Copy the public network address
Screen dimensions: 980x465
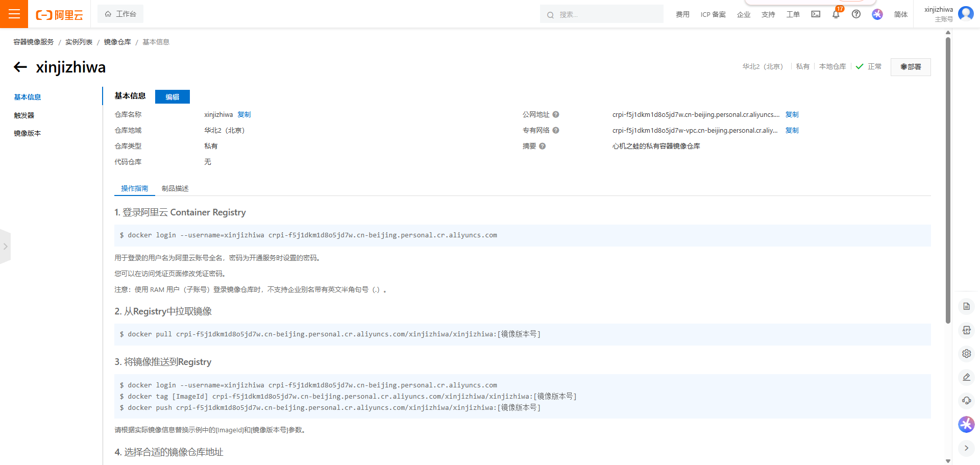(x=792, y=115)
